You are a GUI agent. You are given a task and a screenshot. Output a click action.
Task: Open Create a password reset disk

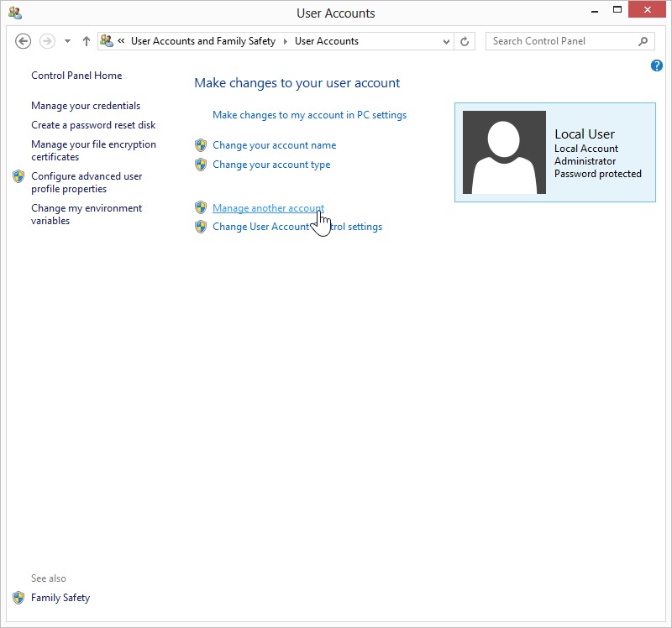93,125
